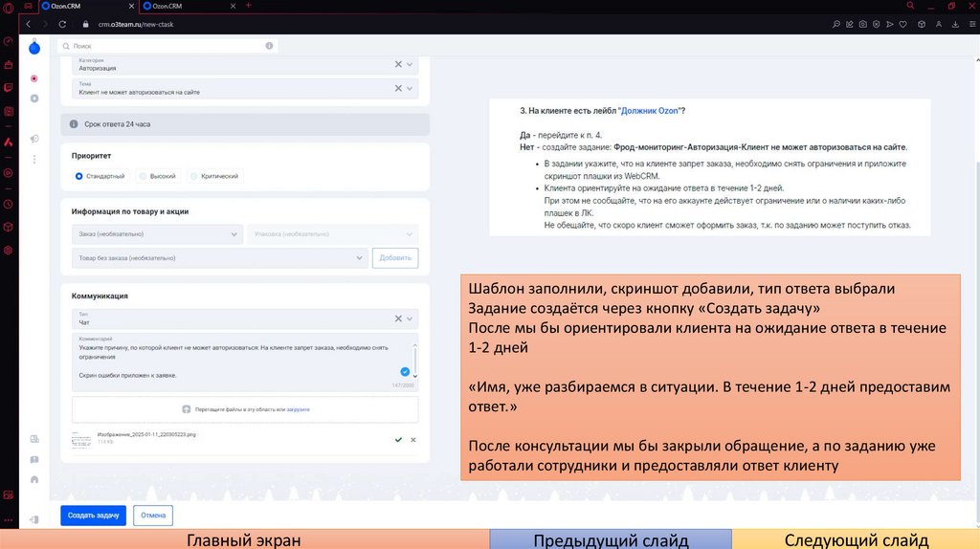980x549 pixels.
Task: Close the second Ozon.CRM tab
Action: [234, 6]
